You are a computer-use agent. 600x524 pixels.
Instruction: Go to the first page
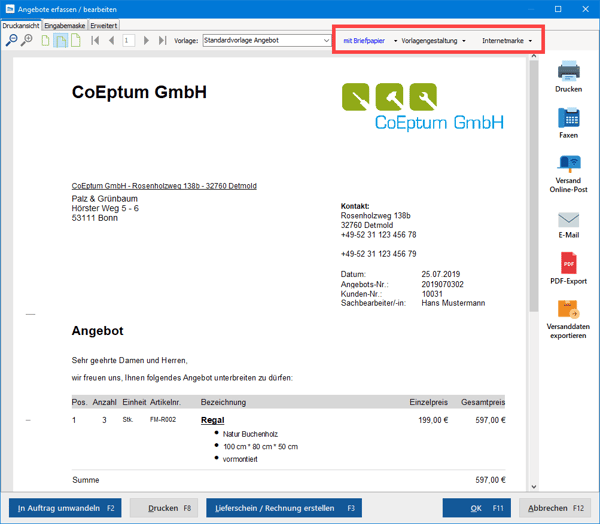tap(96, 41)
